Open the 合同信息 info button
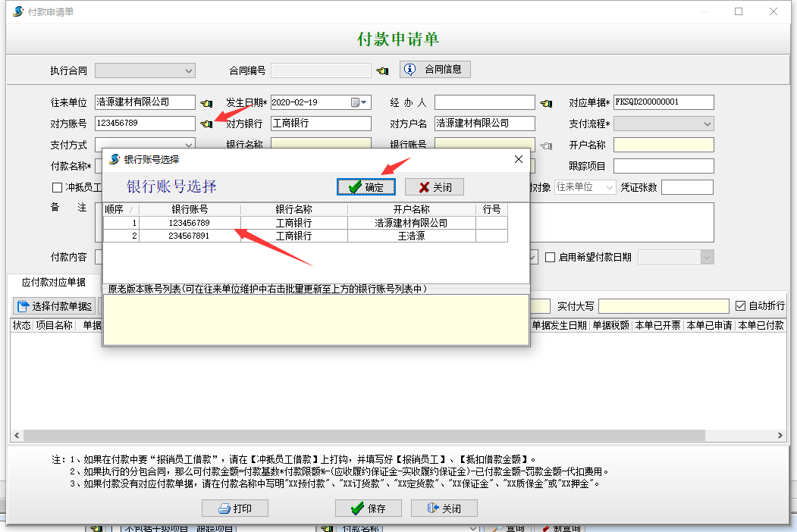This screenshot has height=532, width=797. (435, 69)
